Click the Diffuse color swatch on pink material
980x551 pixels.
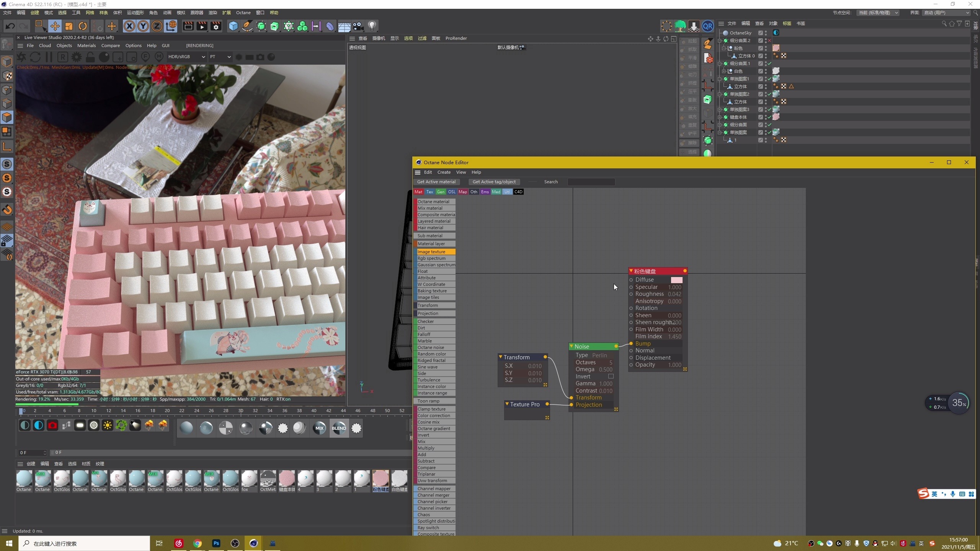pyautogui.click(x=676, y=280)
